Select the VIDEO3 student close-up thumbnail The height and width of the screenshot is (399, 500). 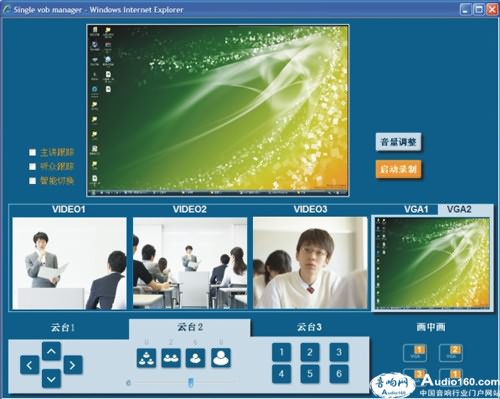tap(310, 263)
